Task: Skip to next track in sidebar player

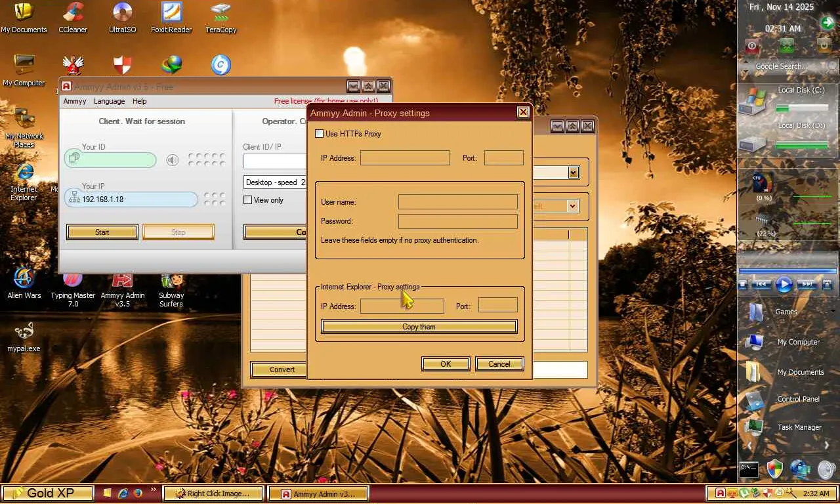Action: [807, 285]
